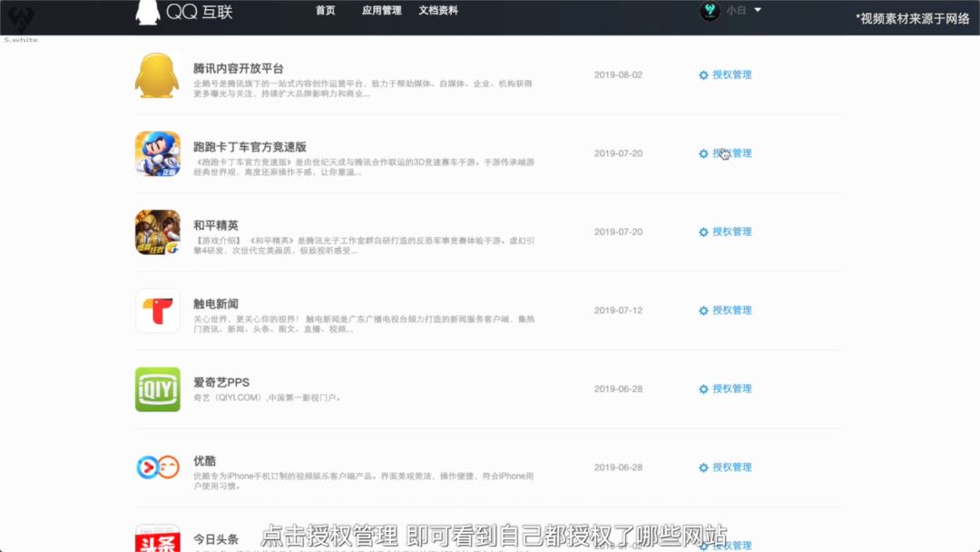The image size is (980, 552).
Task: Click the username 小白
Action: pyautogui.click(x=736, y=11)
